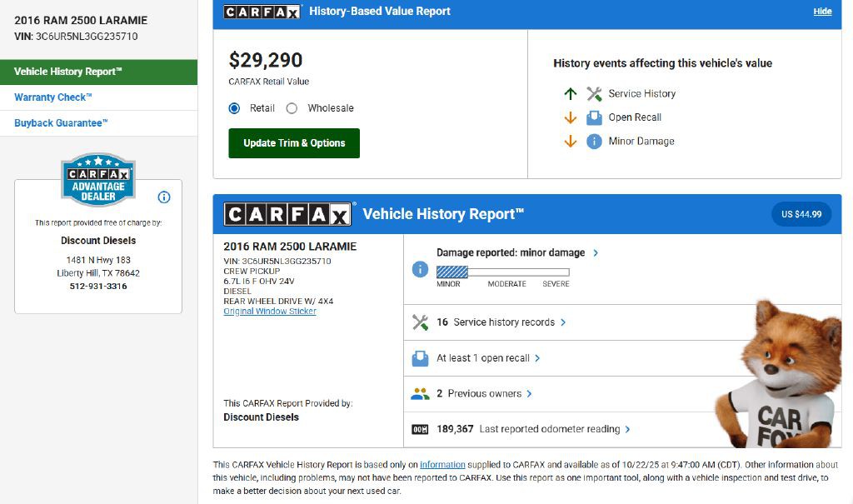The height and width of the screenshot is (504, 853).
Task: Click the wrench Service History icon
Action: tap(594, 94)
